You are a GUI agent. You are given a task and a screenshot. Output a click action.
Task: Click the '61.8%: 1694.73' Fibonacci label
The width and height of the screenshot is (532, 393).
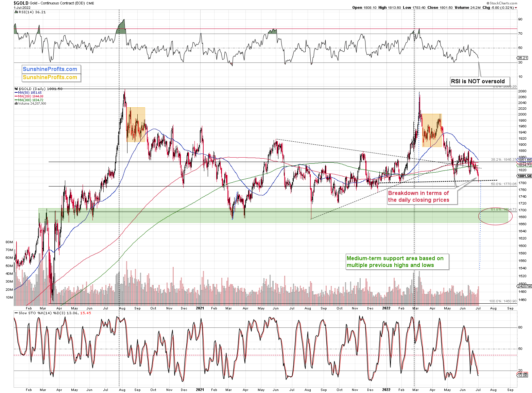point(504,210)
